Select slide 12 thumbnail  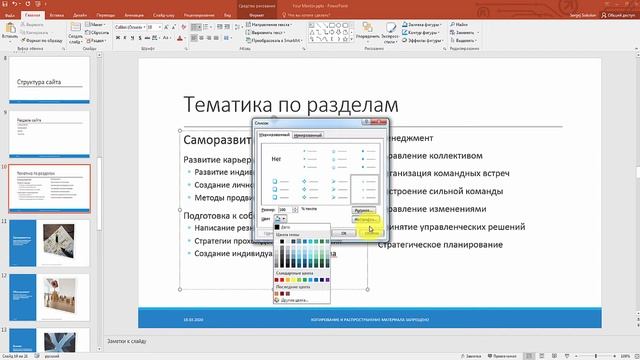click(49, 297)
